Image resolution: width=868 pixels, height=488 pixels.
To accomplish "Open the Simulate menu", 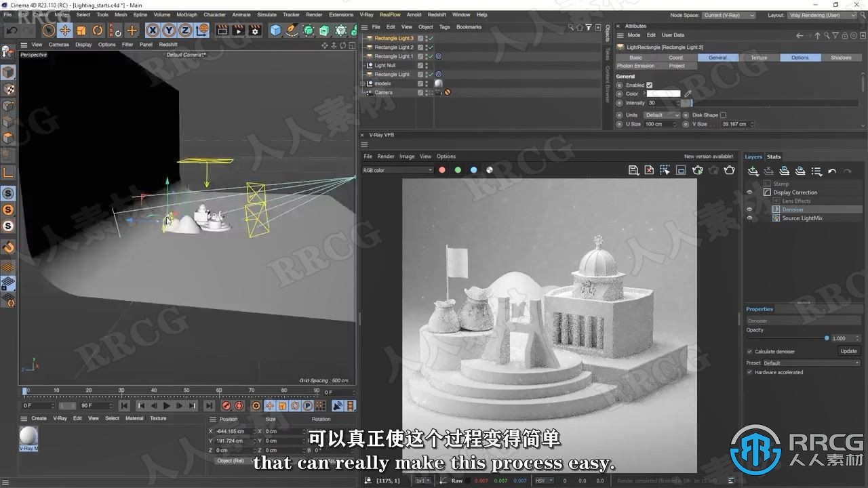I will (x=267, y=14).
